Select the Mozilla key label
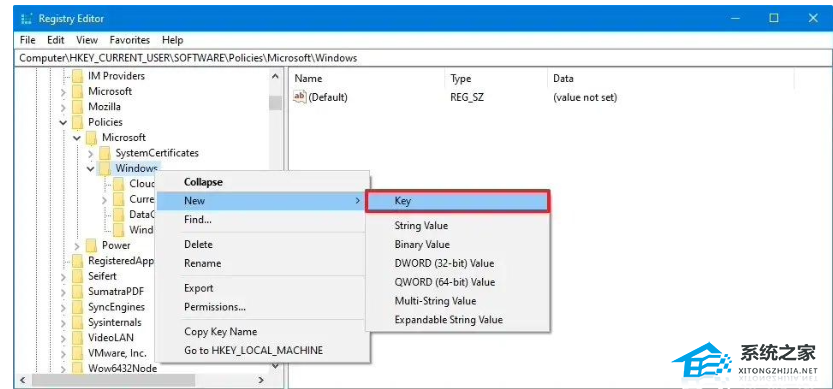The height and width of the screenshot is (389, 833). pos(104,107)
